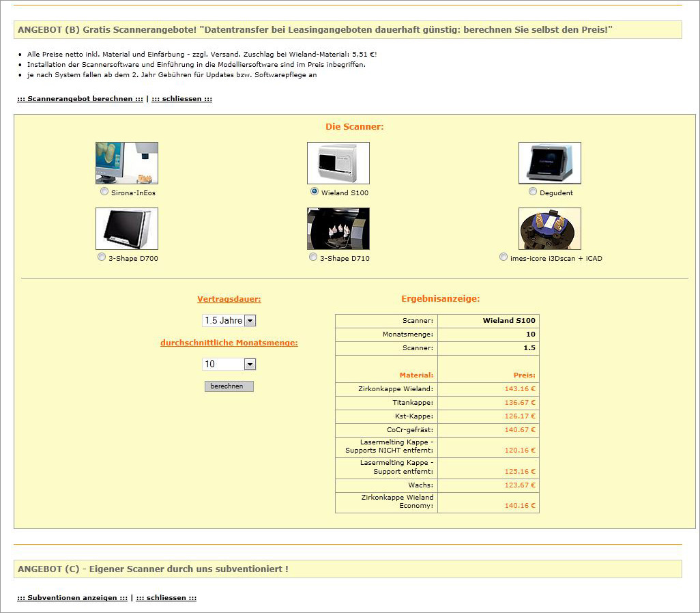Screen dimensions: 700x613
Task: Click the Wachs price 123.67 €
Action: coord(520,485)
